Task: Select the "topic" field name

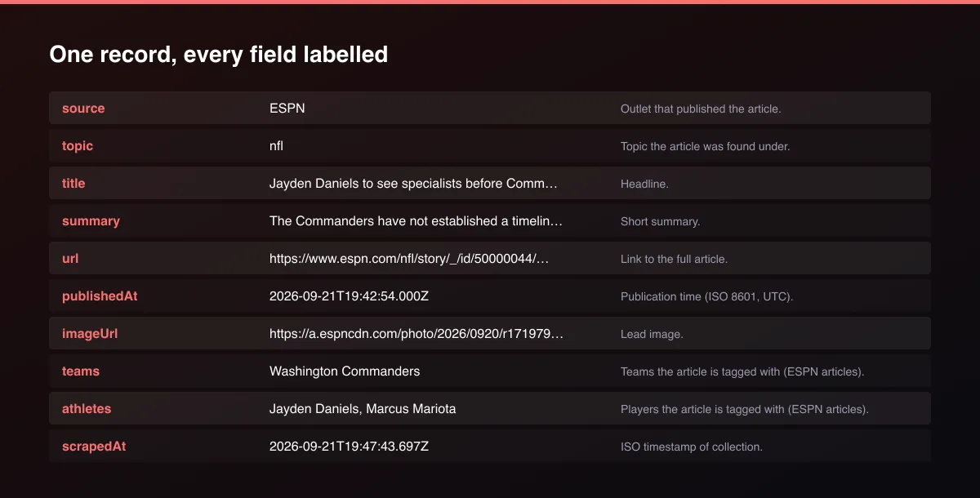Action: coord(78,146)
